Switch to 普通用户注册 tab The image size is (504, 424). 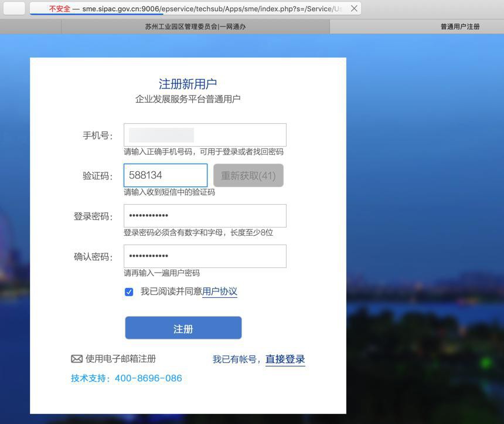(x=460, y=27)
